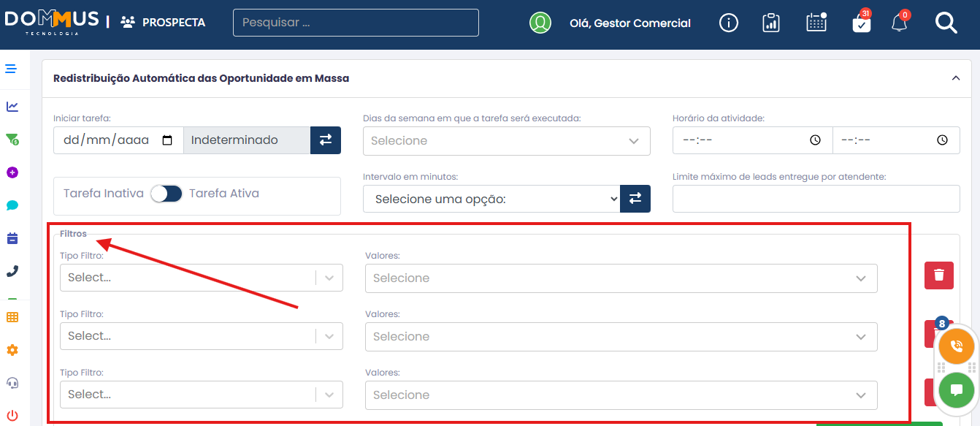Open the first Tipo Filtro dropdown
Image resolution: width=980 pixels, height=426 pixels.
(x=201, y=278)
